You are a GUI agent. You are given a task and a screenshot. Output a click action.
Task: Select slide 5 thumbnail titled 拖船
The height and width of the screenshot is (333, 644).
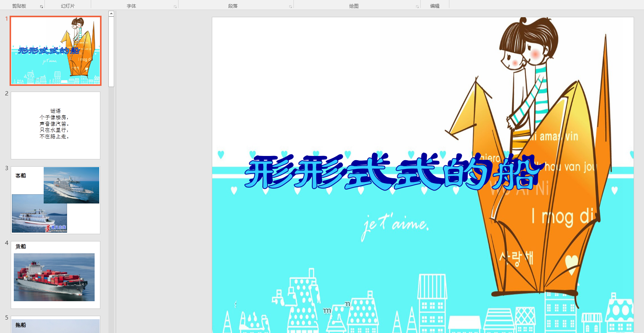point(56,325)
